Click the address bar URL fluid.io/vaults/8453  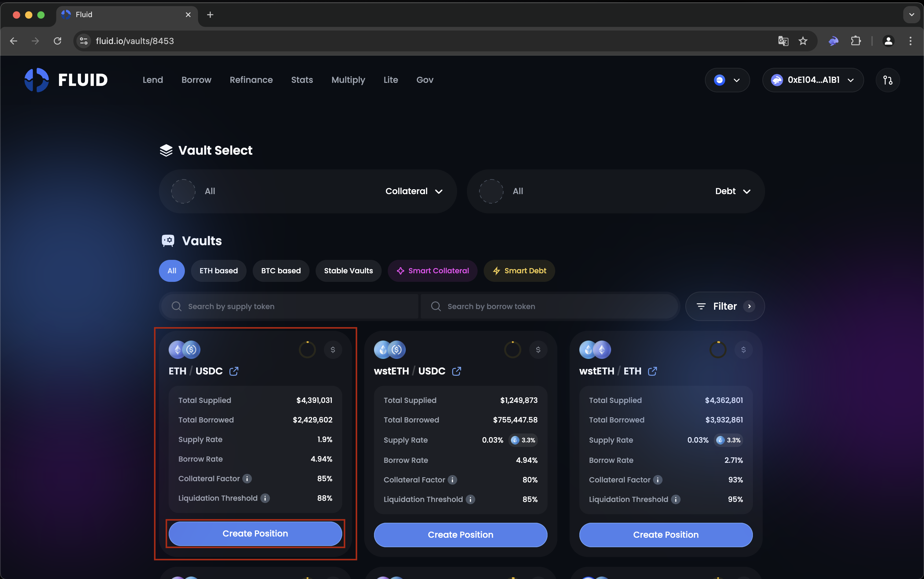coord(135,41)
